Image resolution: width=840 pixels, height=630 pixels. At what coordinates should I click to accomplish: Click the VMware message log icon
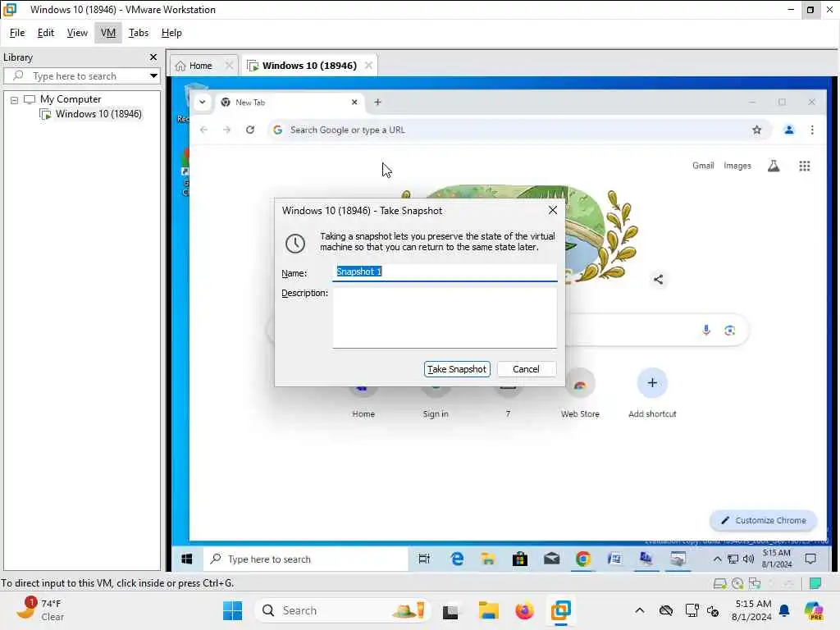click(x=815, y=583)
